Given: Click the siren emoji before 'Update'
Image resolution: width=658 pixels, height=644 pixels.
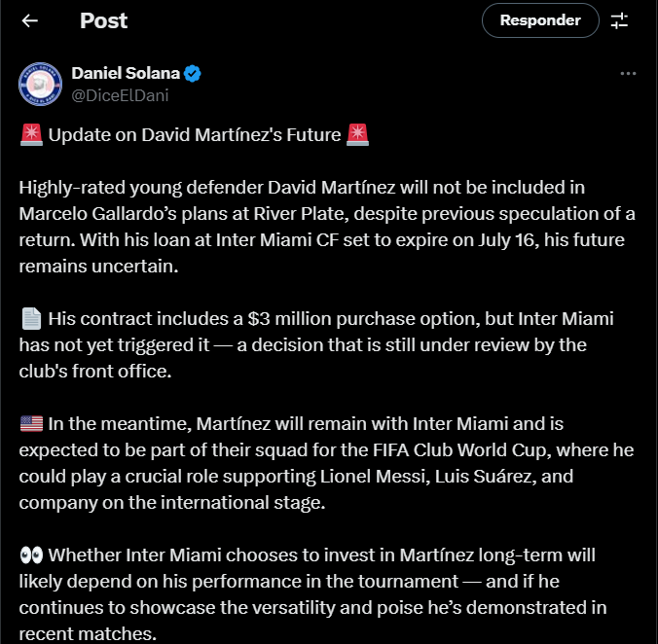Looking at the screenshot, I should [31, 135].
